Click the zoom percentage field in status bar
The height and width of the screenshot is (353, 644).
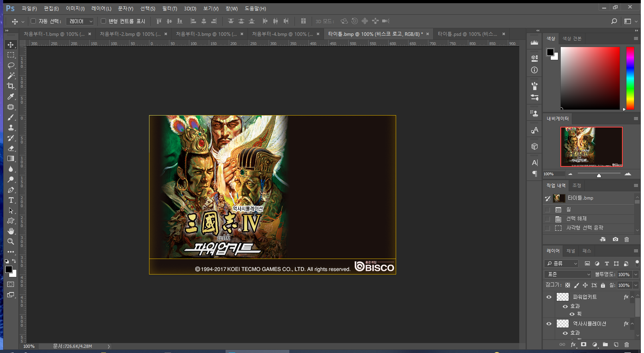29,346
